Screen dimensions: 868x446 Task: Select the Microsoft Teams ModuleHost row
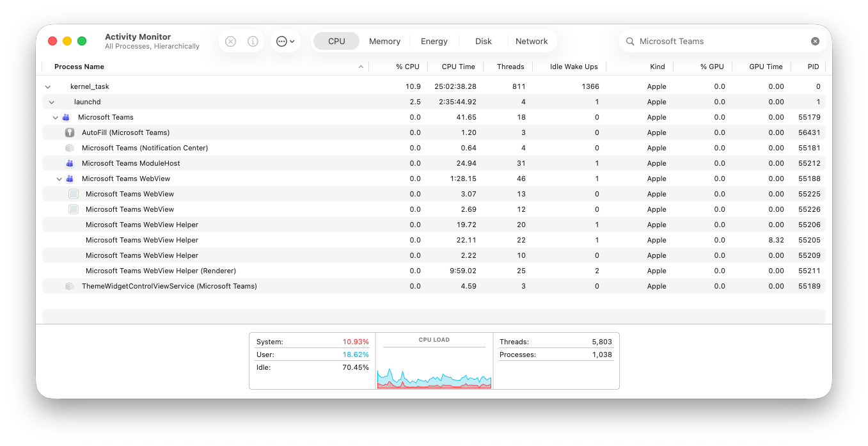(x=434, y=163)
